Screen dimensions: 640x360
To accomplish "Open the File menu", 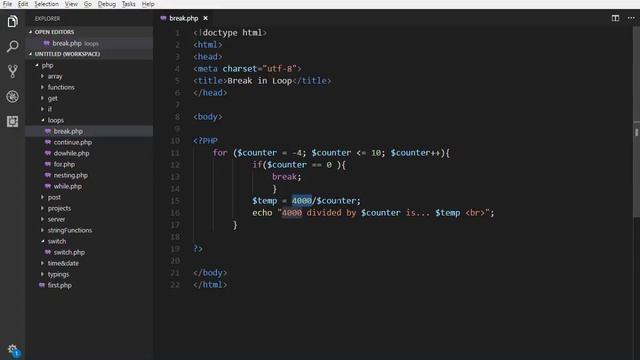I will [7, 4].
